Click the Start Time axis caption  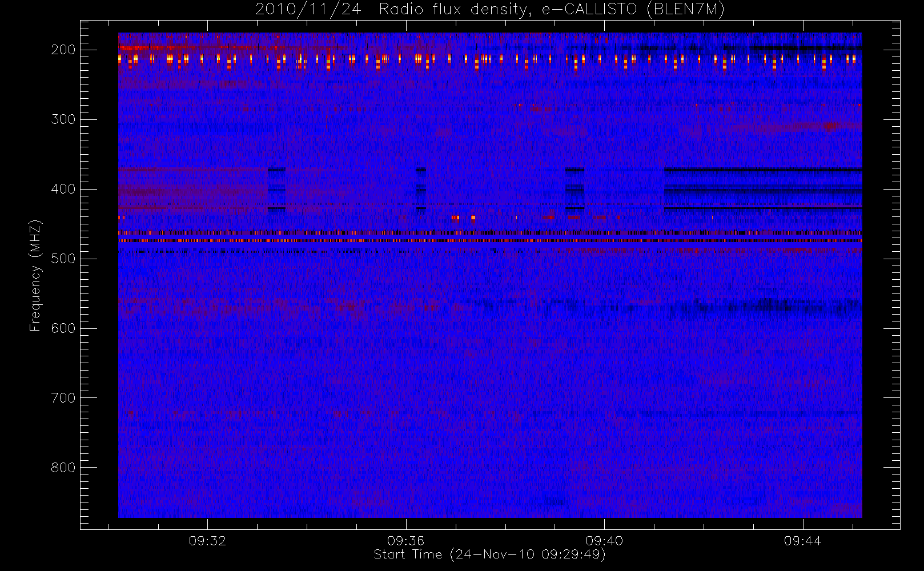tap(489, 554)
